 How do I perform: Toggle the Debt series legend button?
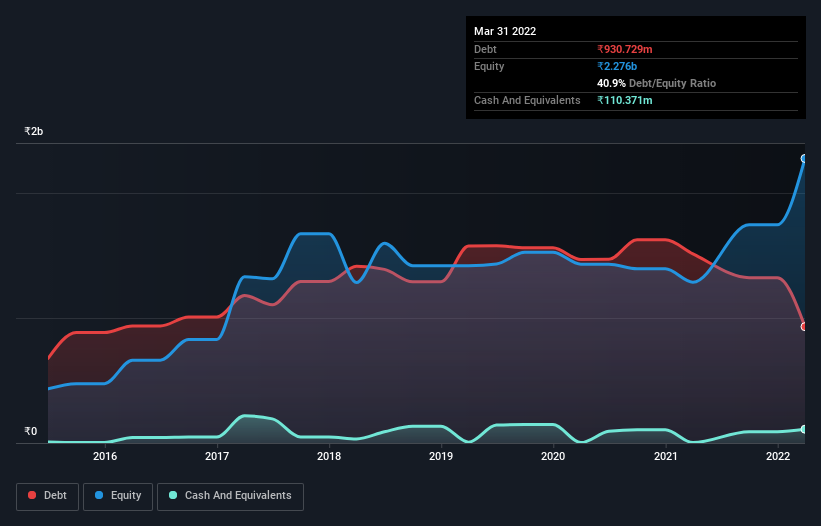click(x=47, y=496)
